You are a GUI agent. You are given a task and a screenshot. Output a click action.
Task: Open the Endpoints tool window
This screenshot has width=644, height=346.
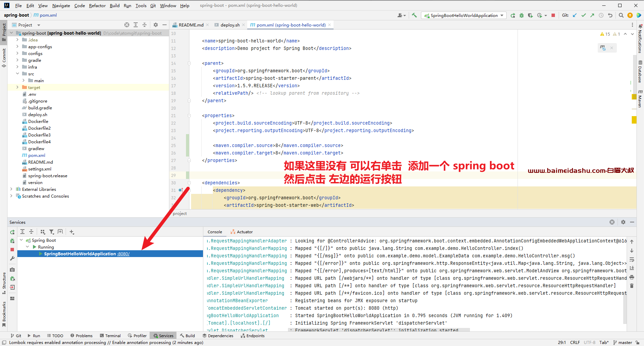252,335
